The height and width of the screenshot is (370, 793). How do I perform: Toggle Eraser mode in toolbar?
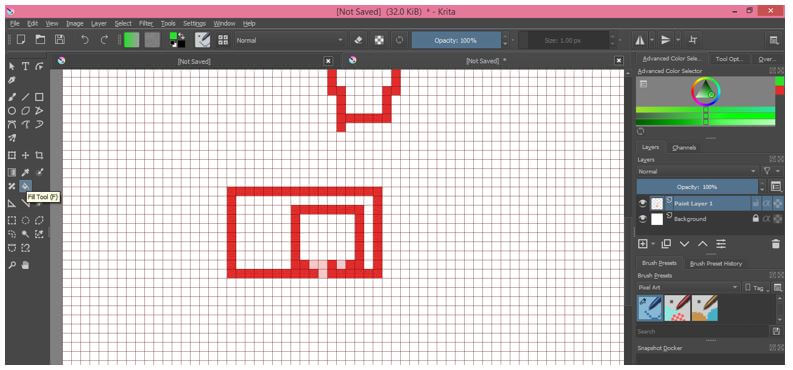click(359, 40)
